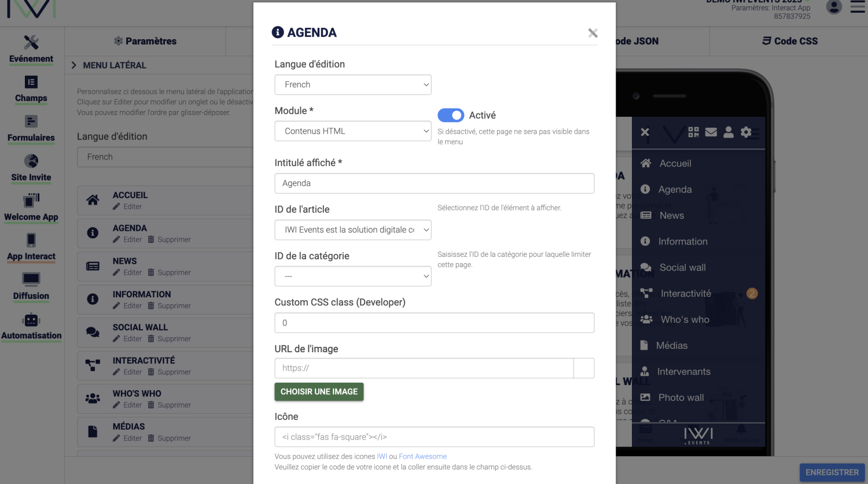
Task: Switch to the Code JSON tab
Action: 637,41
